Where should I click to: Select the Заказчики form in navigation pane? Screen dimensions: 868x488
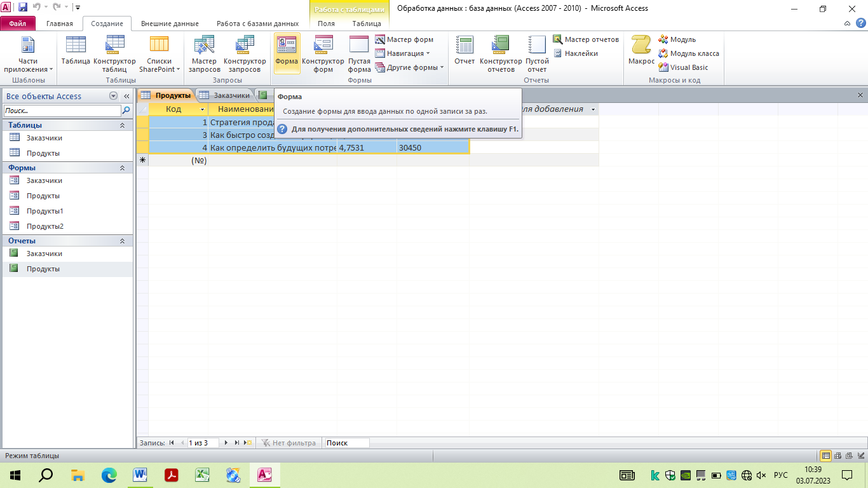pyautogui.click(x=67, y=180)
